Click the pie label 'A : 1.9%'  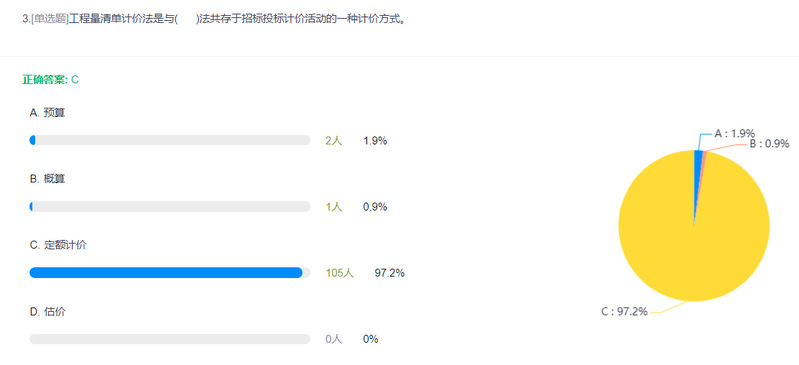coord(734,134)
